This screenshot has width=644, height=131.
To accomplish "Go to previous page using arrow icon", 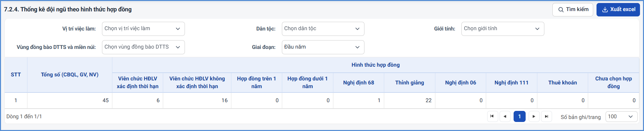I will [505, 117].
